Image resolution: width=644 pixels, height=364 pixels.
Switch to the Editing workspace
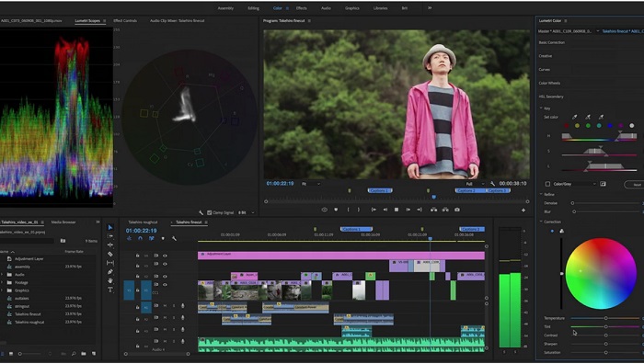point(253,8)
